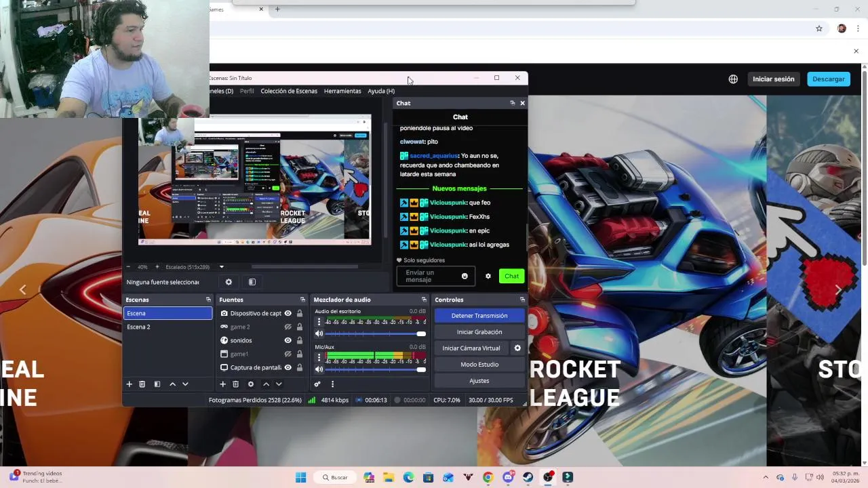Hide the sonidos source
This screenshot has height=488, width=868.
tap(288, 340)
